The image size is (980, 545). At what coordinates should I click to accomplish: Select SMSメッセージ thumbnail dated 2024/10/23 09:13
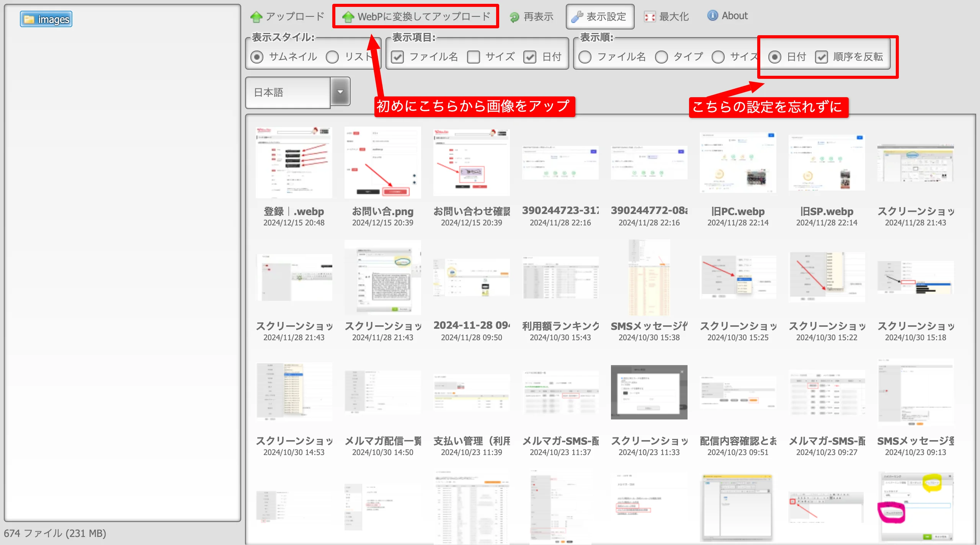(x=916, y=392)
